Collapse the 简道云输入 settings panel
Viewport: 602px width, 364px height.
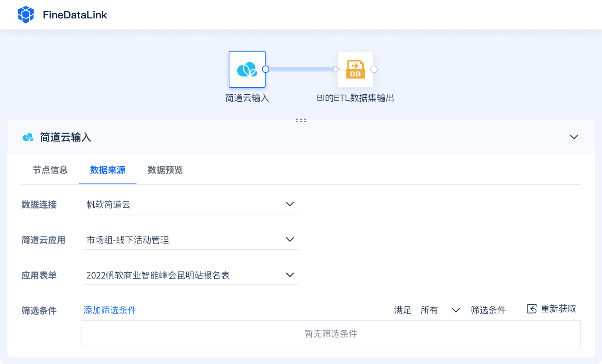click(x=574, y=137)
